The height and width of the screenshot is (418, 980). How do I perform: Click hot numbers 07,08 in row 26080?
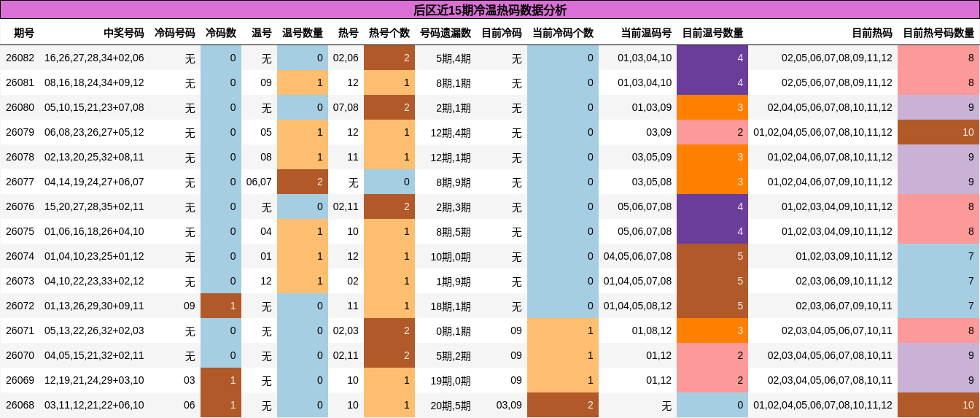(x=346, y=107)
